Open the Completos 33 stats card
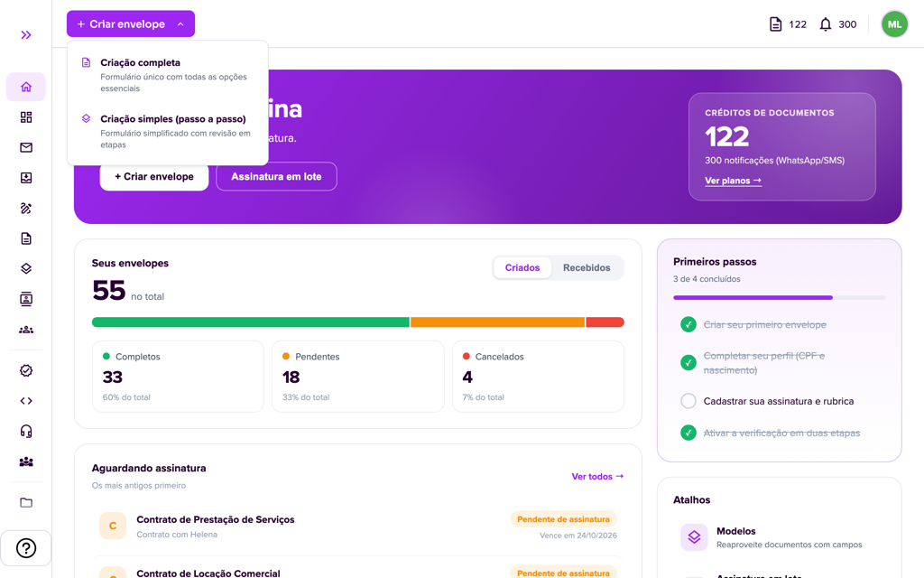 click(x=178, y=377)
